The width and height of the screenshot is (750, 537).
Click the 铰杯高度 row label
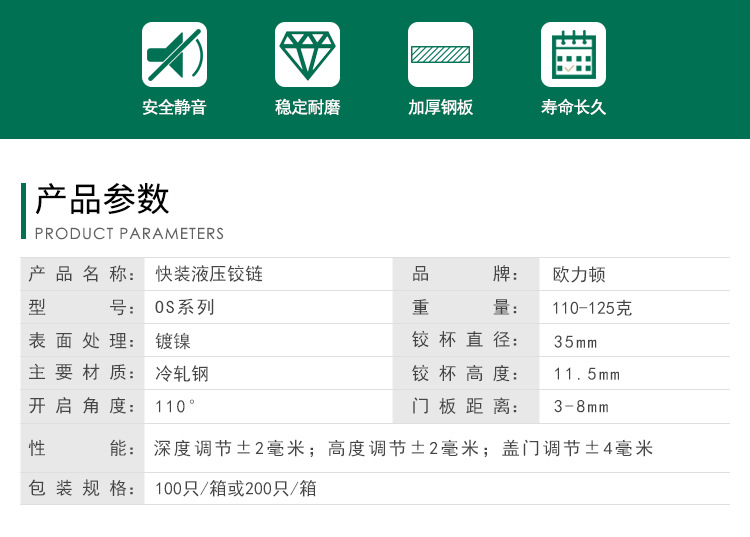(x=465, y=373)
